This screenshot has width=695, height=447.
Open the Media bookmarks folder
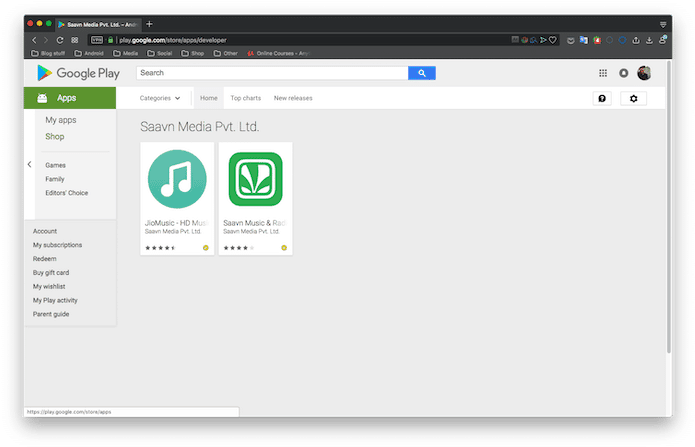click(125, 53)
